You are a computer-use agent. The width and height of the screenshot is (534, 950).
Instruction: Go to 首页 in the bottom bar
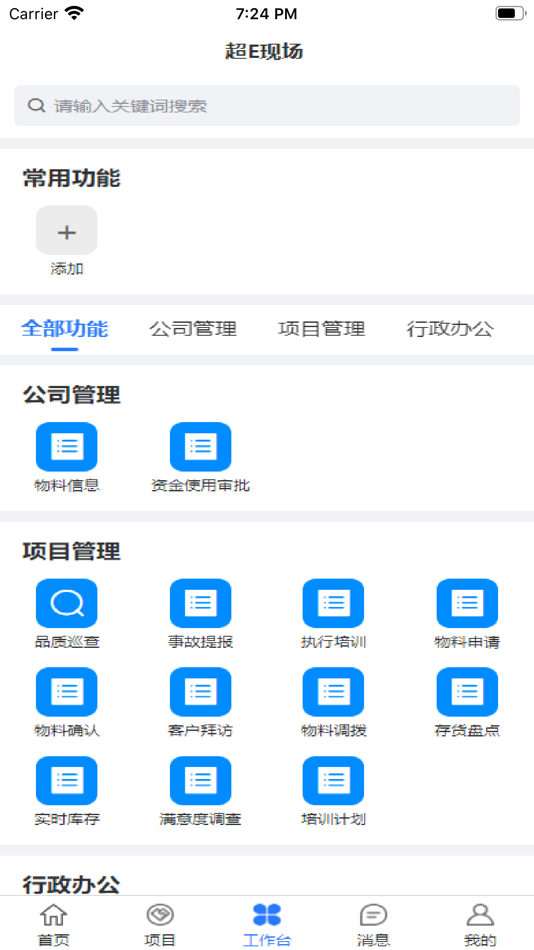[53, 925]
